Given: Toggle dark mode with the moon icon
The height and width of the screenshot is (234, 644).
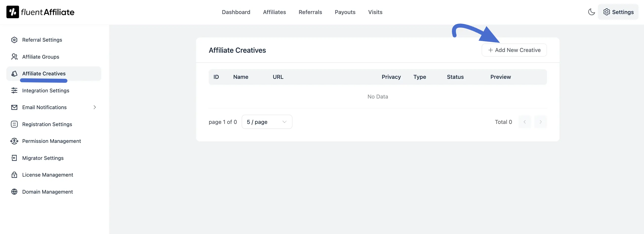Looking at the screenshot, I should (591, 12).
